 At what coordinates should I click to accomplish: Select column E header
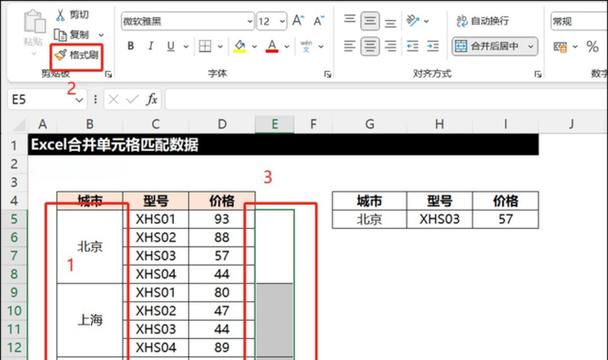[x=275, y=124]
